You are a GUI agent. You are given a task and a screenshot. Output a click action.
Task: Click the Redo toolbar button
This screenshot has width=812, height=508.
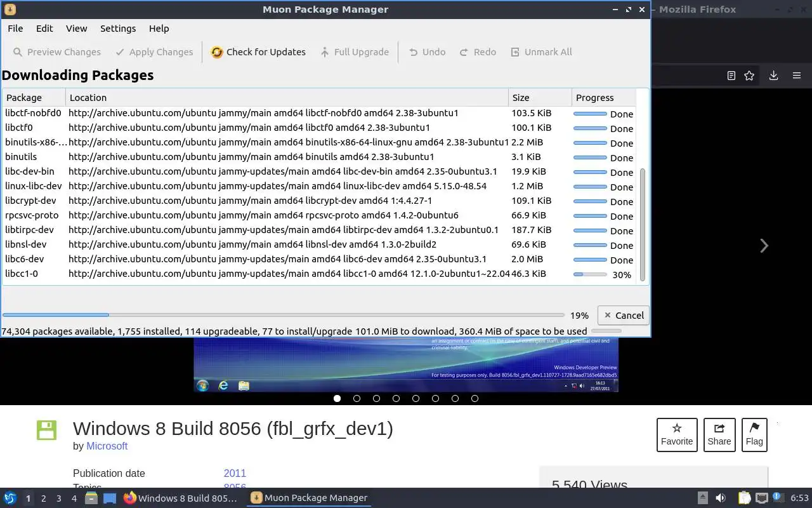(478, 52)
